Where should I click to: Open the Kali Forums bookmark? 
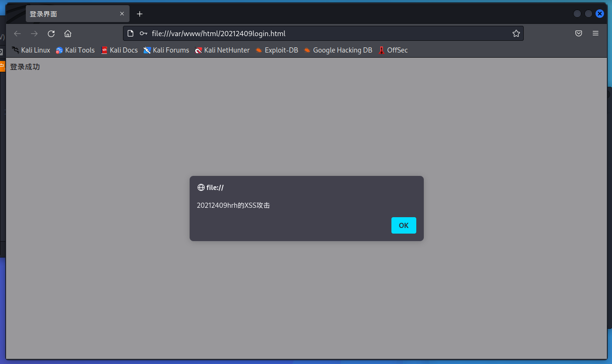click(x=166, y=50)
